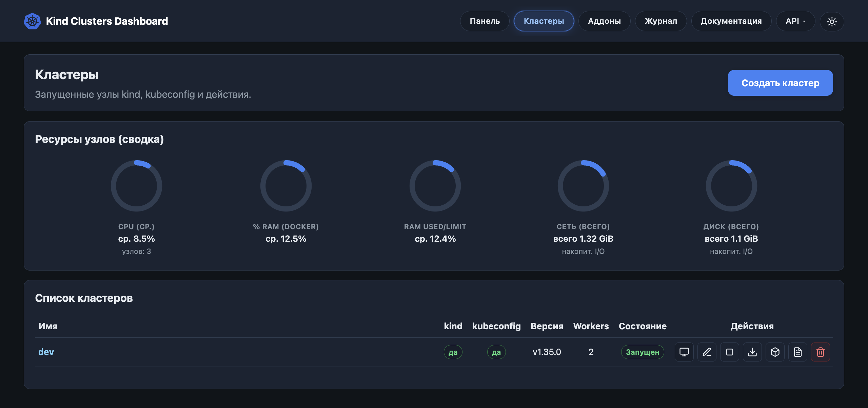Click the kubeconfig column header
868x408 pixels.
click(x=496, y=326)
